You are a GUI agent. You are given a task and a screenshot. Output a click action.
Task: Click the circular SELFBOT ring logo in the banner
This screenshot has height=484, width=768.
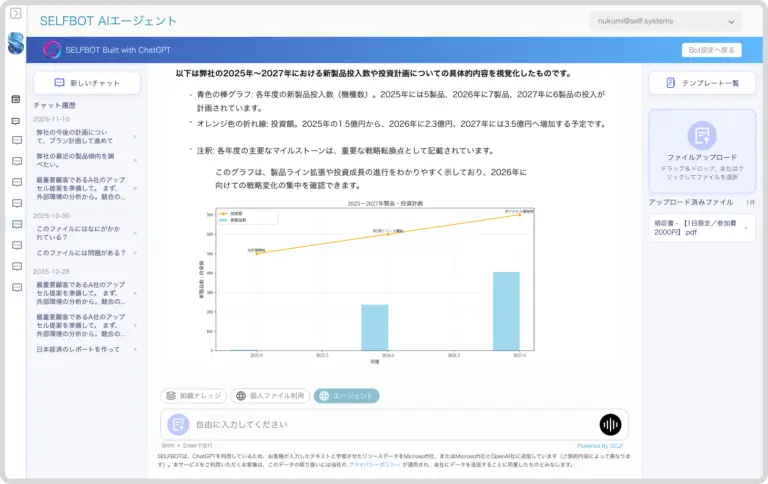coord(52,50)
